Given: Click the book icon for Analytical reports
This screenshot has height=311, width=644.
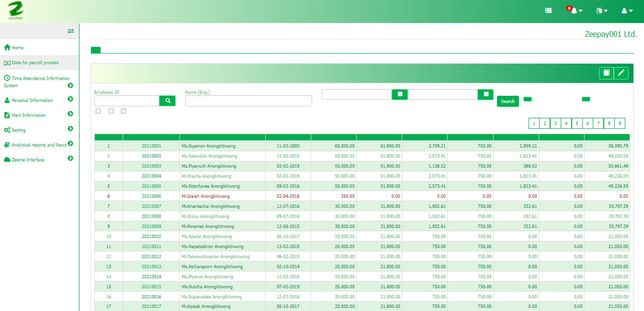Looking at the screenshot, I should coord(7,145).
